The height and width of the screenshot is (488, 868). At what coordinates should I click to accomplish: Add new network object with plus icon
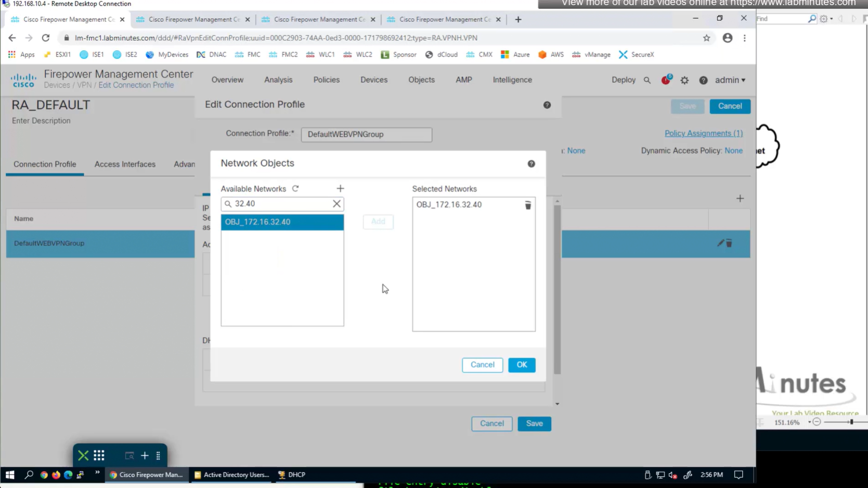pos(340,189)
